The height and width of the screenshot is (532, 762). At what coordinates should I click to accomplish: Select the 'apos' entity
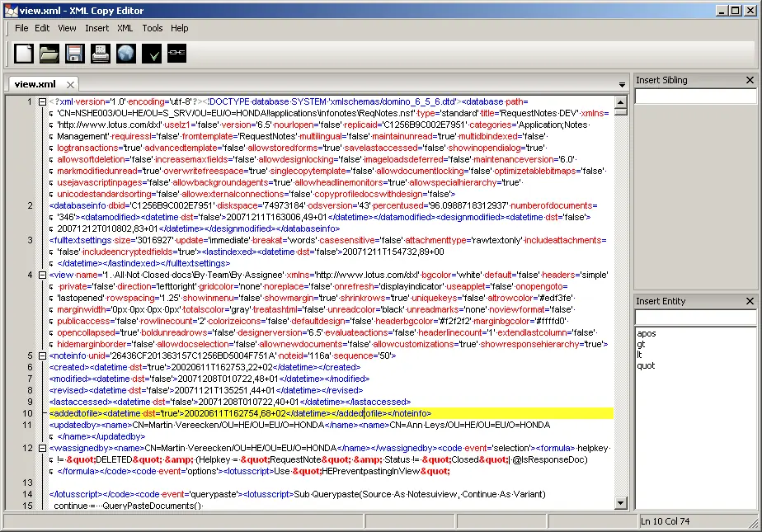click(x=647, y=334)
